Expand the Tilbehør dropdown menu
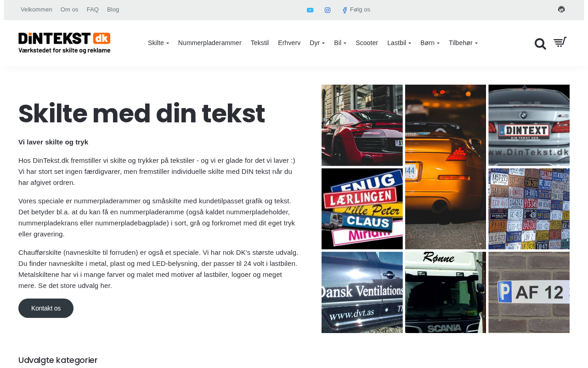588x368 pixels. [x=463, y=43]
